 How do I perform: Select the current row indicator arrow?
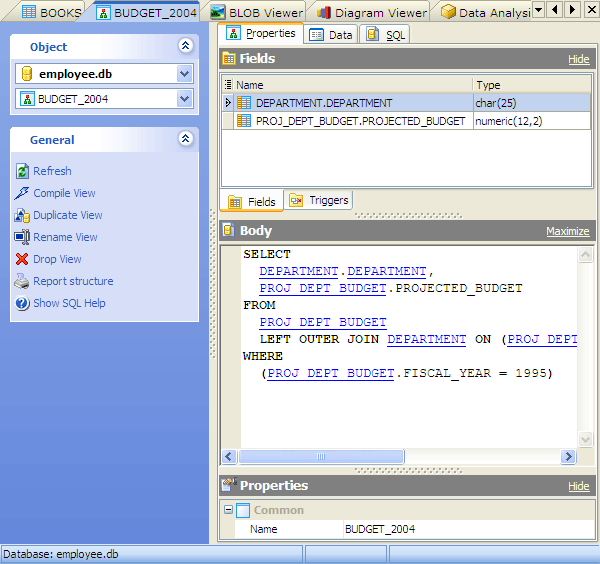tap(228, 103)
